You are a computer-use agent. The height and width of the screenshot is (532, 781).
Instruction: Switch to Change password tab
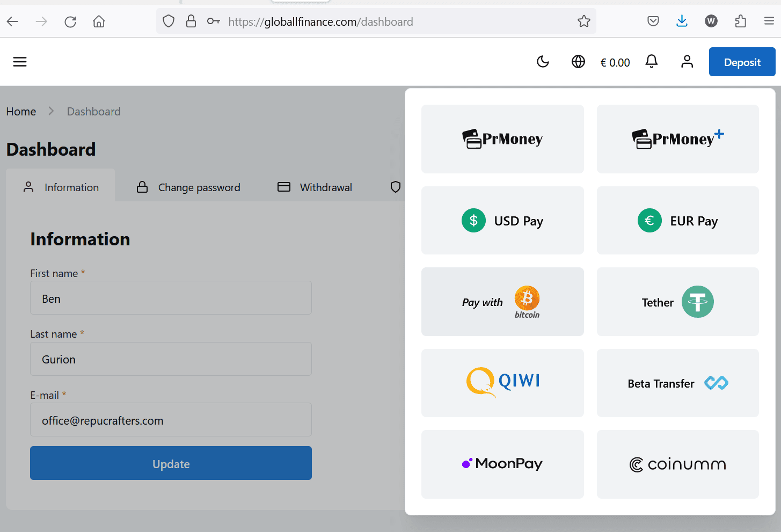pyautogui.click(x=188, y=187)
